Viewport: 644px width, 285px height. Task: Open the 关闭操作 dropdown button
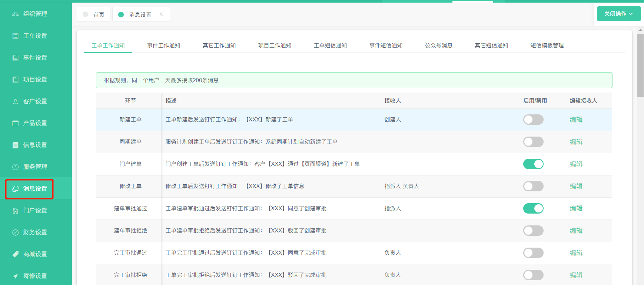coord(619,14)
